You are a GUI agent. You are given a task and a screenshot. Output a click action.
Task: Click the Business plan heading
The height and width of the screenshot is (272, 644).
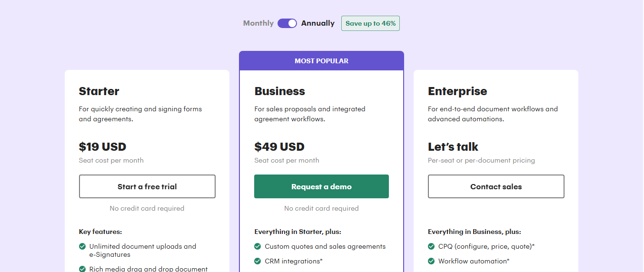[279, 91]
